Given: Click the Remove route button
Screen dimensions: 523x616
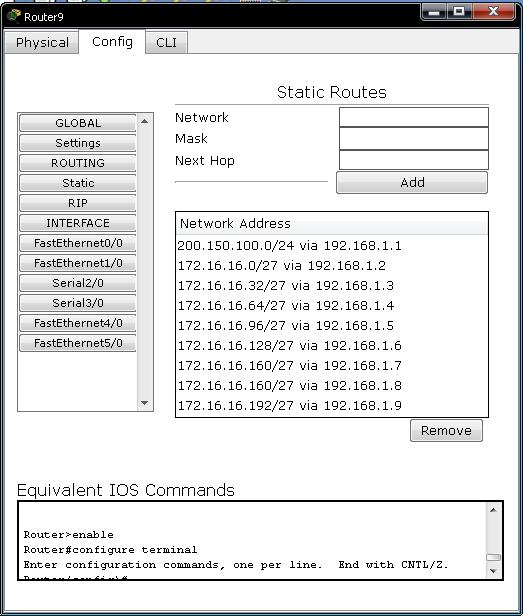Looking at the screenshot, I should pyautogui.click(x=446, y=431).
